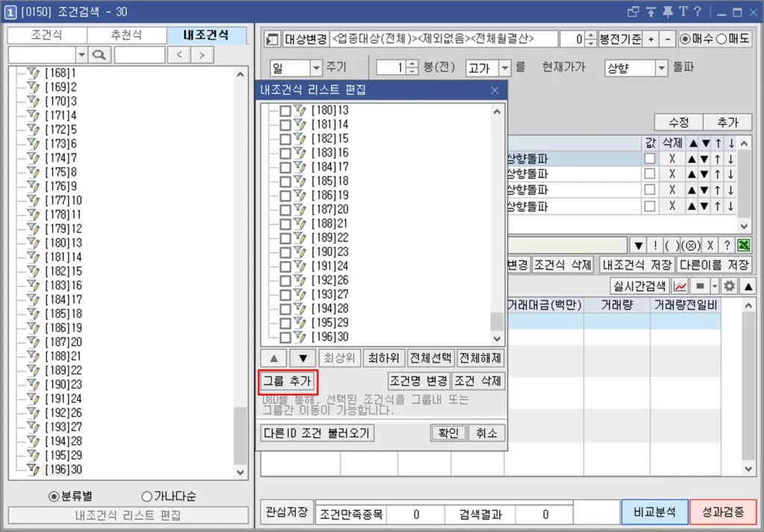764x532 pixels.
Task: Click the left condition tree scrollbar thumb
Action: 240,436
